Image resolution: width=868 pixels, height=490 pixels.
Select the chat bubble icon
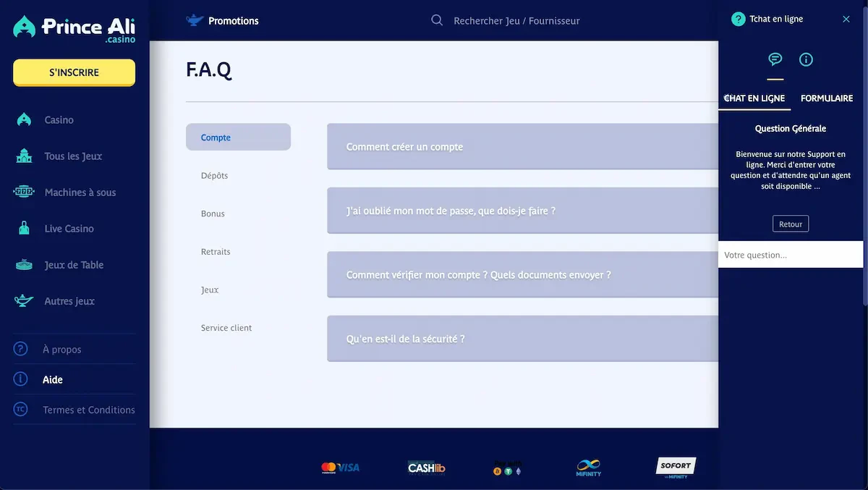pos(775,59)
